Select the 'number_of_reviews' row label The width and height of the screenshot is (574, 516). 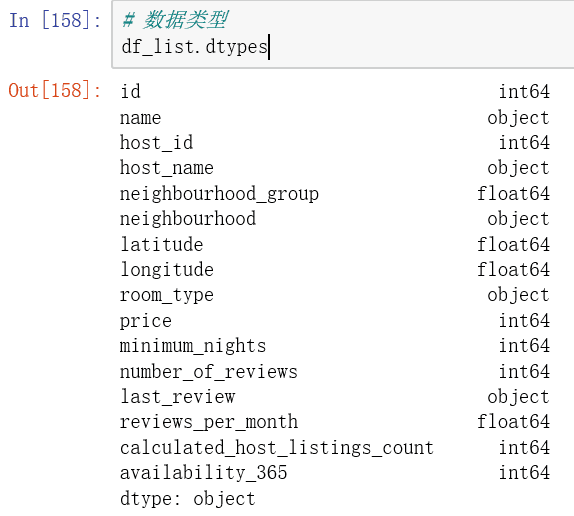(209, 371)
